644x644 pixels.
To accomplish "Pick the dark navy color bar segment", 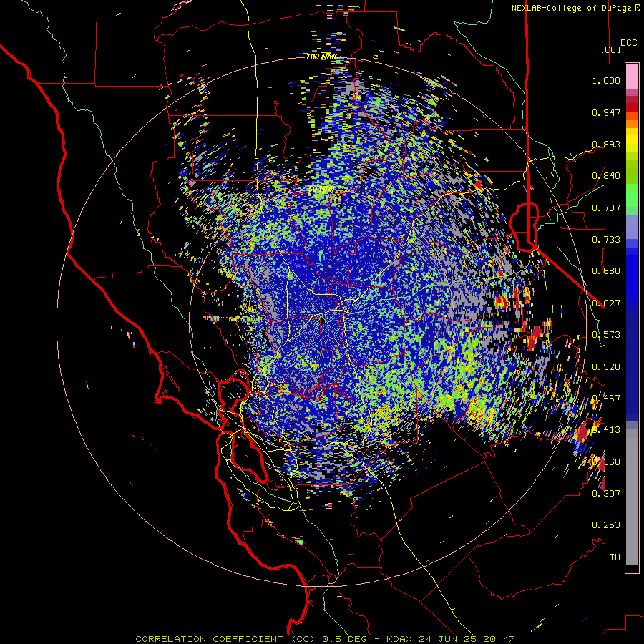I will (x=632, y=366).
